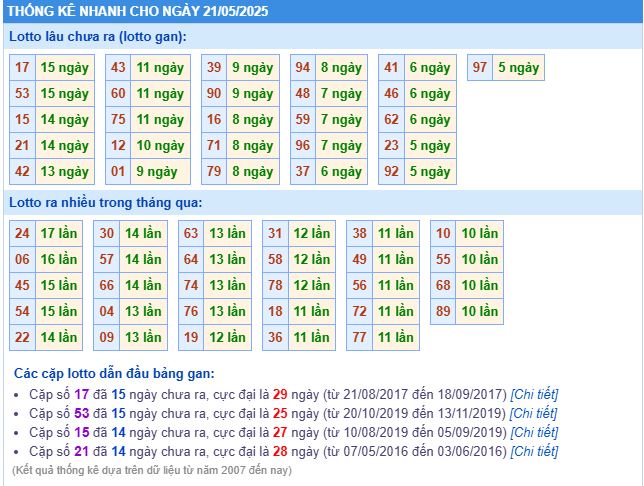The image size is (644, 486).
Task: Select lotto number 63 in frequent table
Action: [x=191, y=233]
